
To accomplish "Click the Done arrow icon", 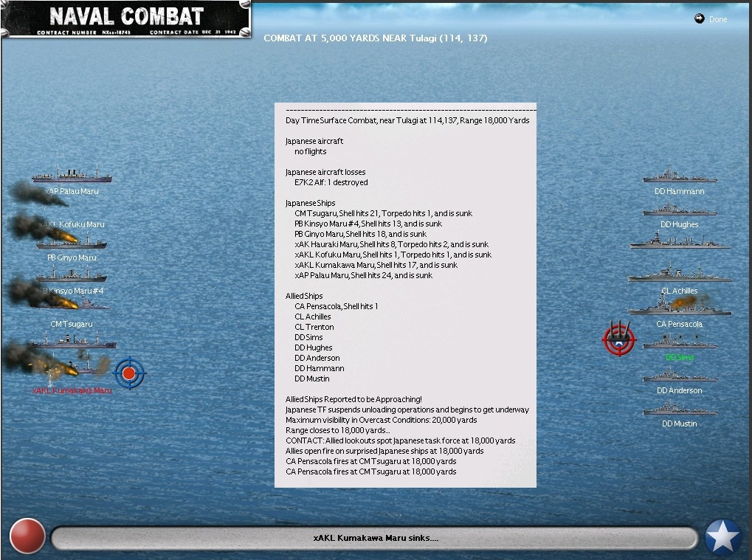I will pyautogui.click(x=700, y=18).
